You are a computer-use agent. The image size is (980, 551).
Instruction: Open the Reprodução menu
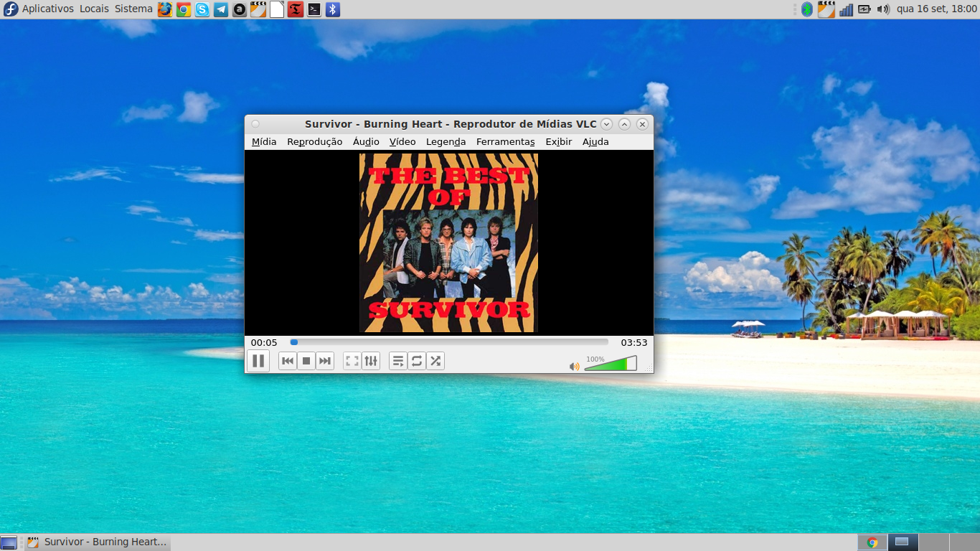[x=315, y=142]
